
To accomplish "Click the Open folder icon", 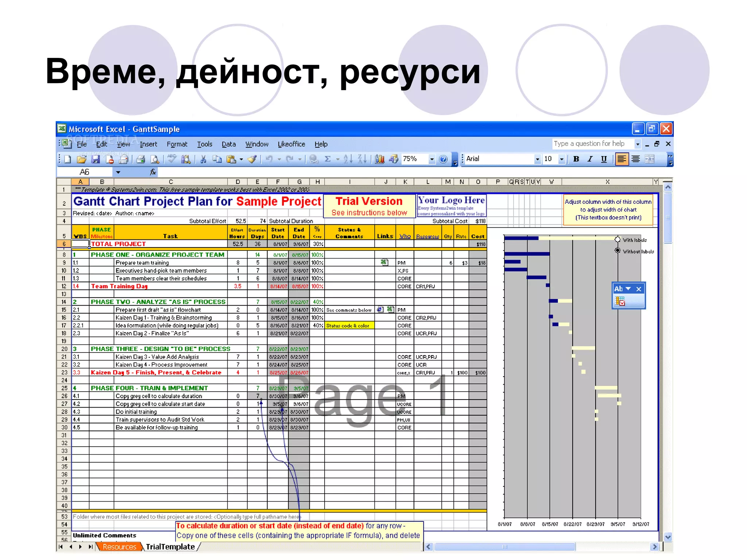I will (x=81, y=159).
